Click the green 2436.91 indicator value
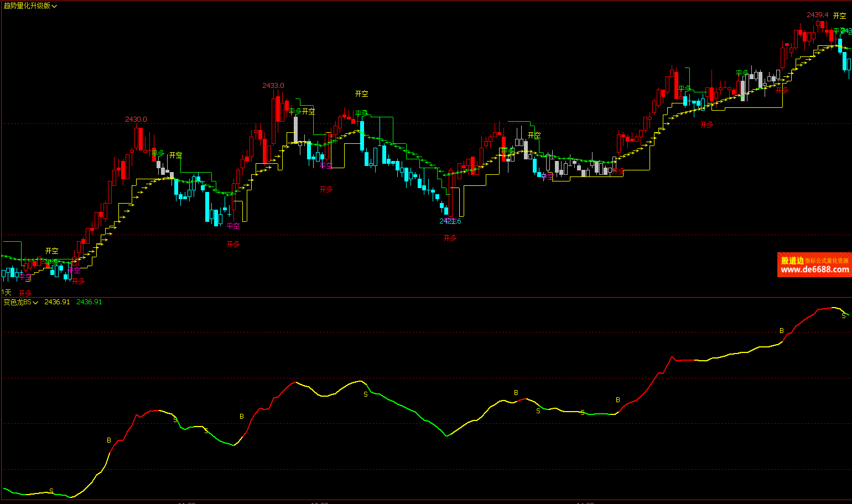Screen dimensions: 852x504 tap(89, 302)
